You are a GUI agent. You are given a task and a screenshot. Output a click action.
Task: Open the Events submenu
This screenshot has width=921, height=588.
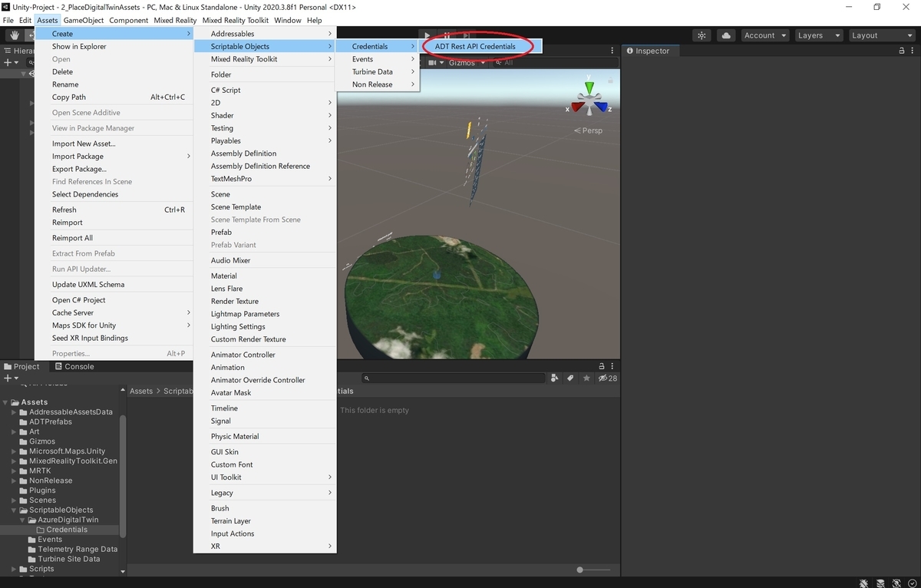pyautogui.click(x=378, y=59)
